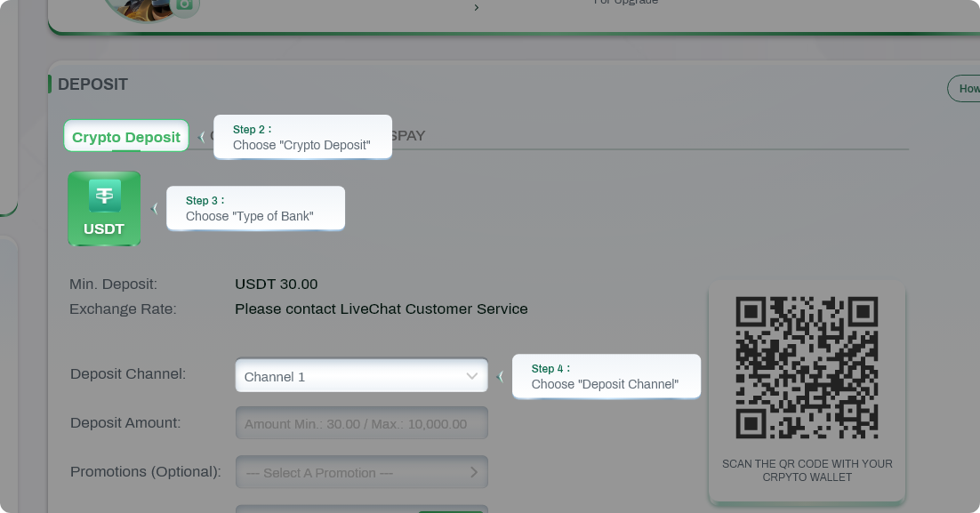The width and height of the screenshot is (980, 513).
Task: Click the LiveChat Customer Service exchange rate text
Action: coord(381,309)
